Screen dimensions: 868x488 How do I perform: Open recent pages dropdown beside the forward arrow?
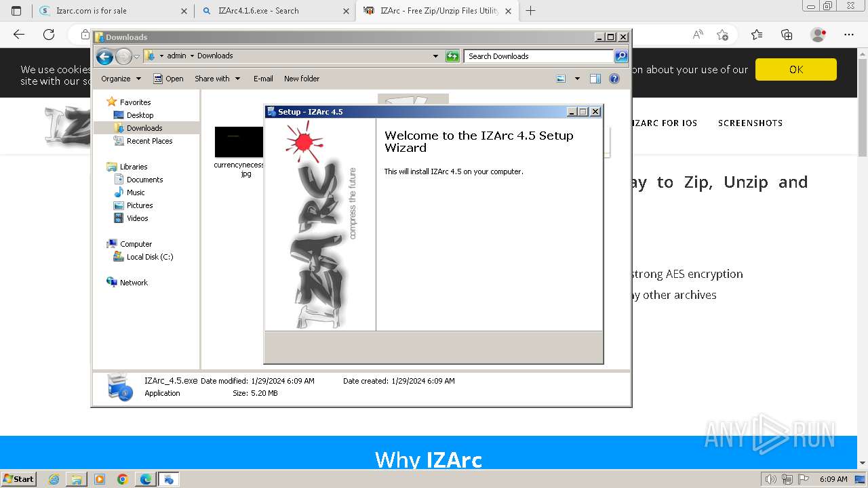[136, 56]
